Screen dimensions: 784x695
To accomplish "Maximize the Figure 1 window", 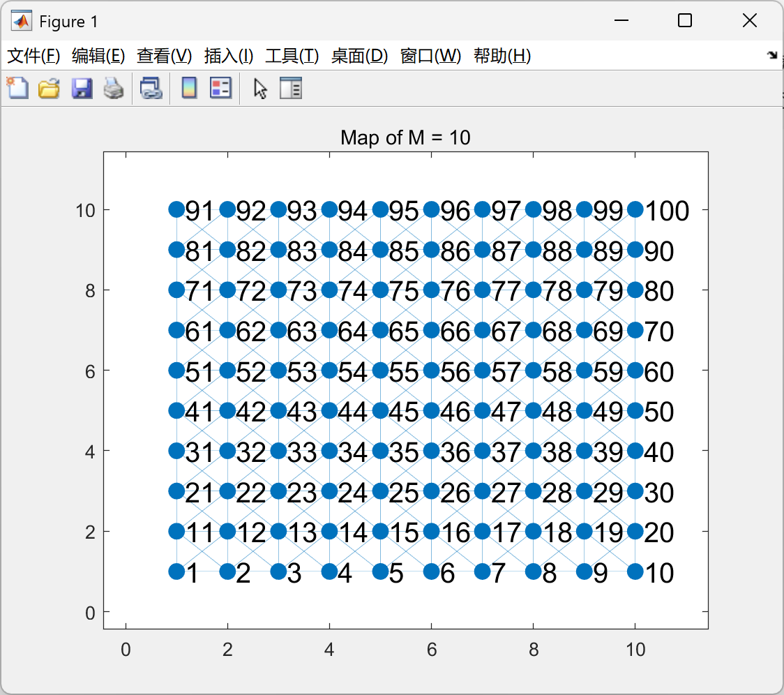I will 685,20.
